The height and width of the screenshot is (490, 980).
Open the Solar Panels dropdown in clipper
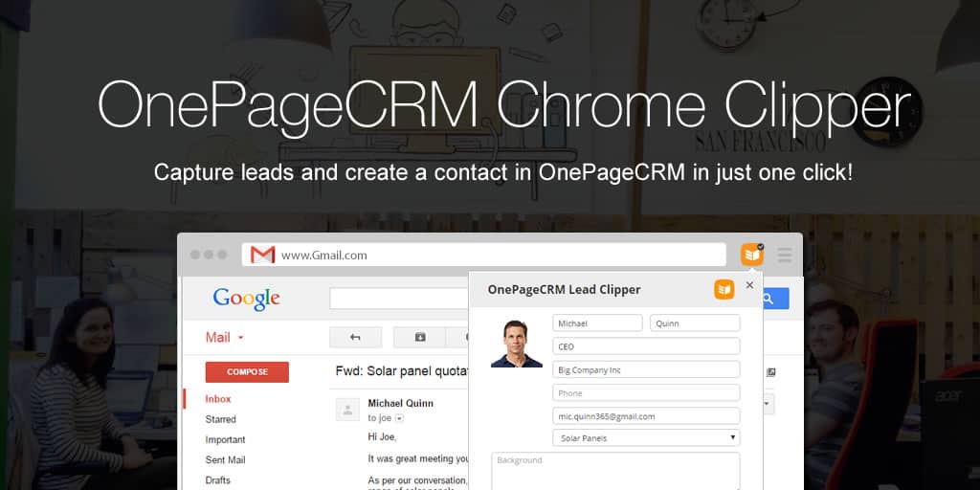pyautogui.click(x=646, y=438)
